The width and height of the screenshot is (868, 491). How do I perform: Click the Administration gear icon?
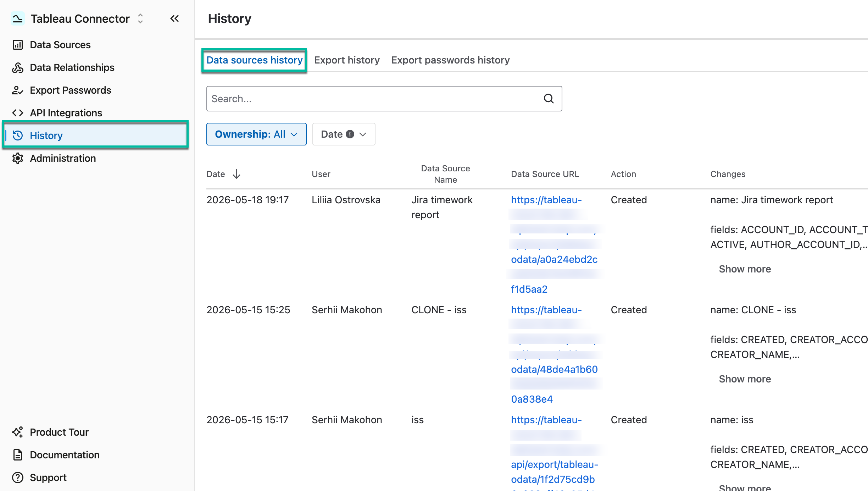[x=18, y=158]
